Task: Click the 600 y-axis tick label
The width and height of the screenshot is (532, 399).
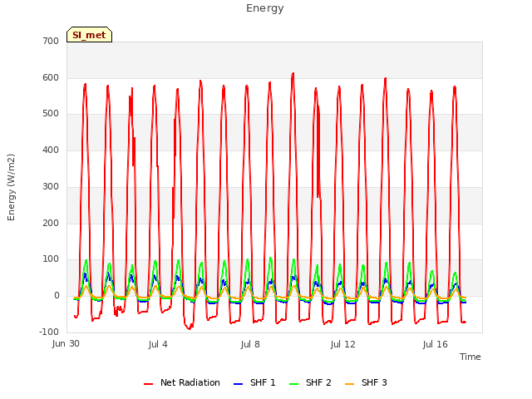Action: coord(51,77)
